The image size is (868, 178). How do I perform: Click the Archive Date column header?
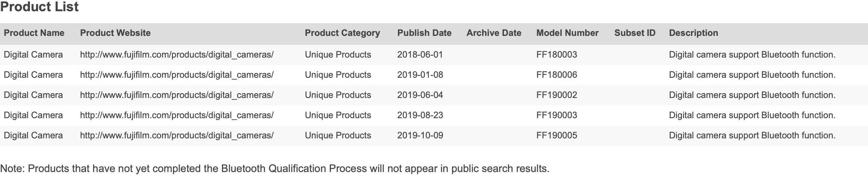click(x=494, y=33)
